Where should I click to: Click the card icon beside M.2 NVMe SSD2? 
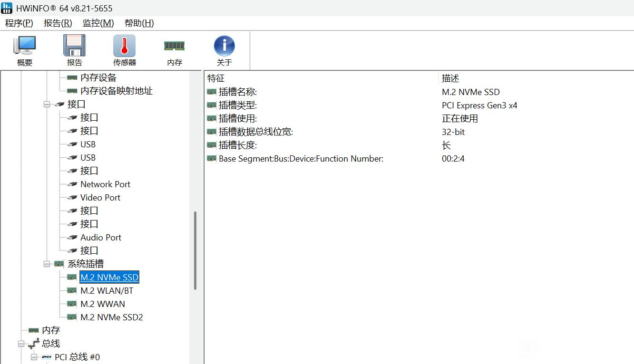(x=72, y=317)
